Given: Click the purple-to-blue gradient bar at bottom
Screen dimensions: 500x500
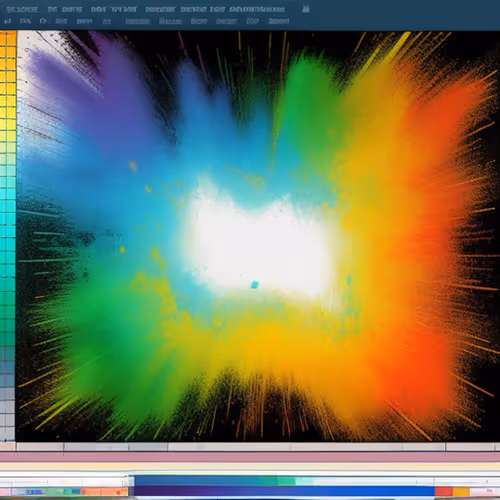Looking at the screenshot, I should pyautogui.click(x=284, y=491).
